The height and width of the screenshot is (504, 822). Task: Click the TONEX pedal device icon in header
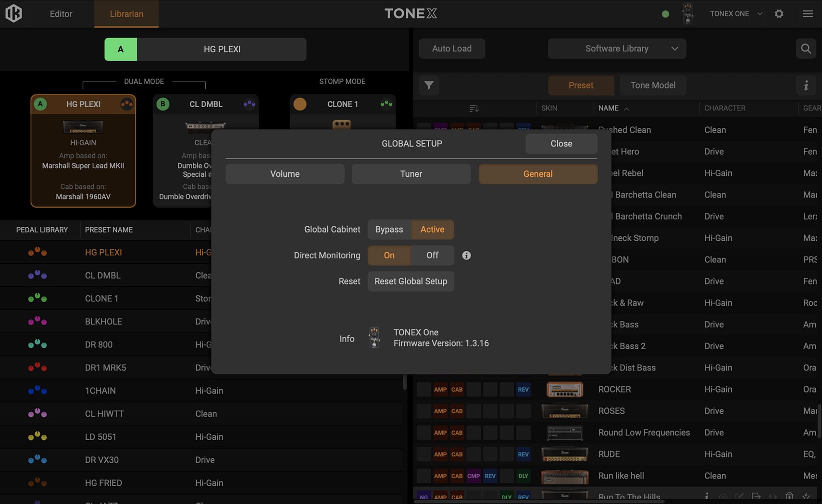(688, 13)
